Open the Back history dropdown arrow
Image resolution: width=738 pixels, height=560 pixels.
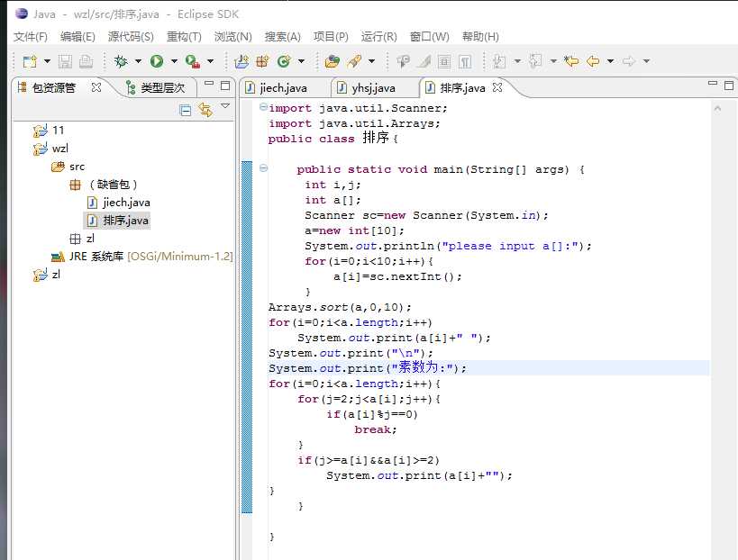[x=610, y=61]
